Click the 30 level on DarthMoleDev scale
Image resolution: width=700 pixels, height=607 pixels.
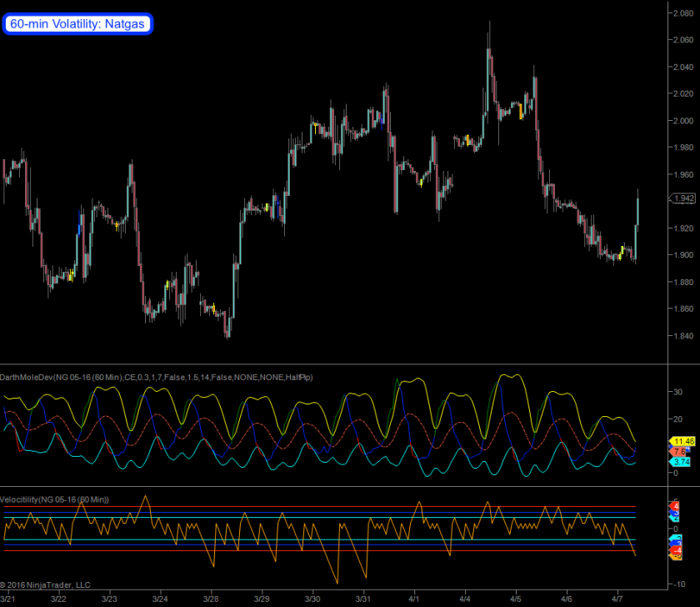pyautogui.click(x=677, y=390)
